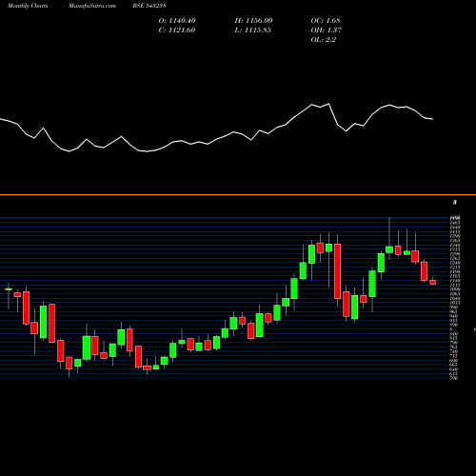The width and height of the screenshot is (476, 476).
Task: Click the close price "C: 1121.60"
Action: click(x=177, y=30)
